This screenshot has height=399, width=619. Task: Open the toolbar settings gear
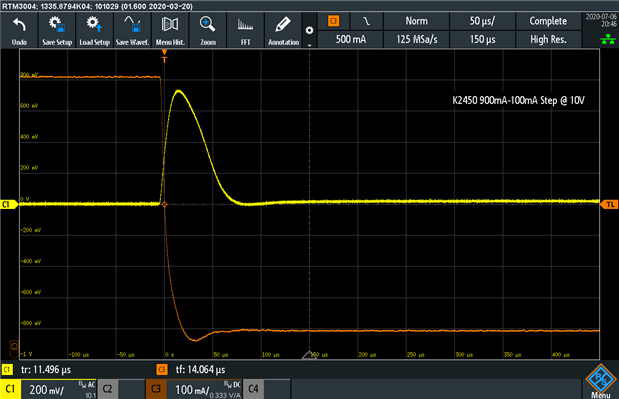(310, 30)
